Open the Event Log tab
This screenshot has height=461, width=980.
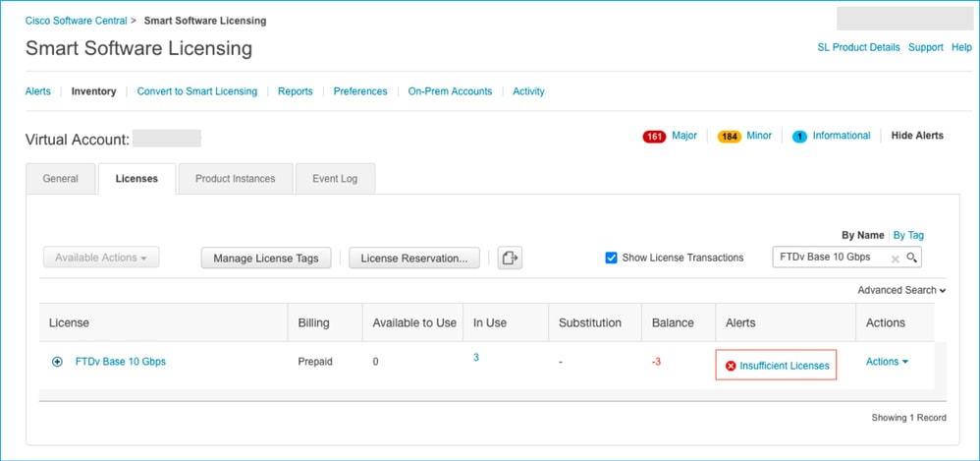[335, 179]
